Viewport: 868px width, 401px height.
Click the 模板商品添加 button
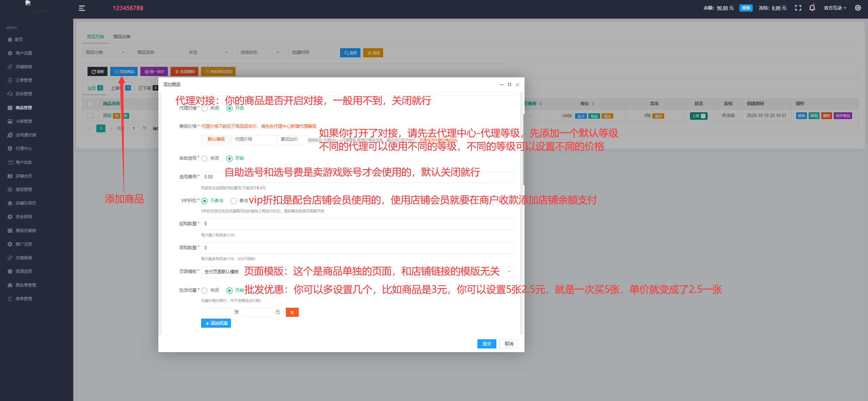pyautogui.click(x=218, y=72)
